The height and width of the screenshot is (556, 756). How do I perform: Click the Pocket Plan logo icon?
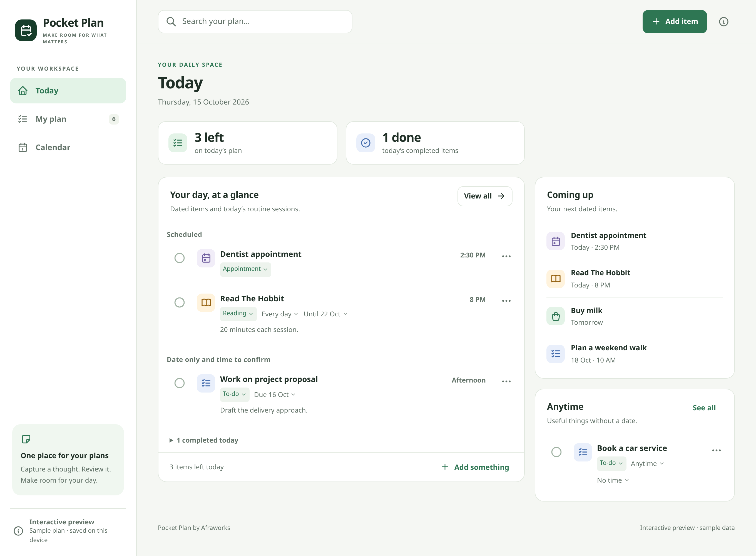pyautogui.click(x=26, y=30)
